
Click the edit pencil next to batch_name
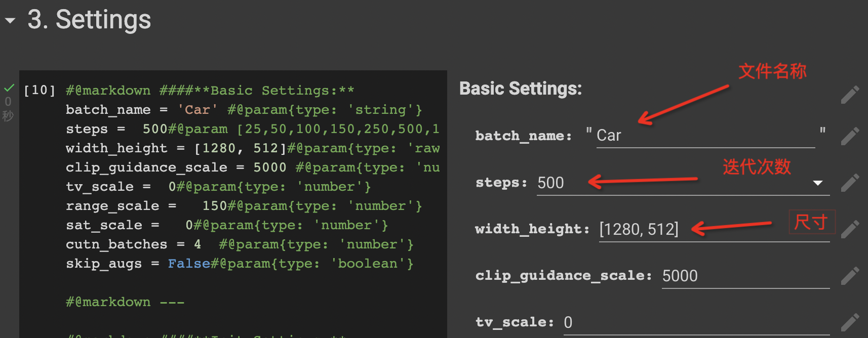pos(850,136)
